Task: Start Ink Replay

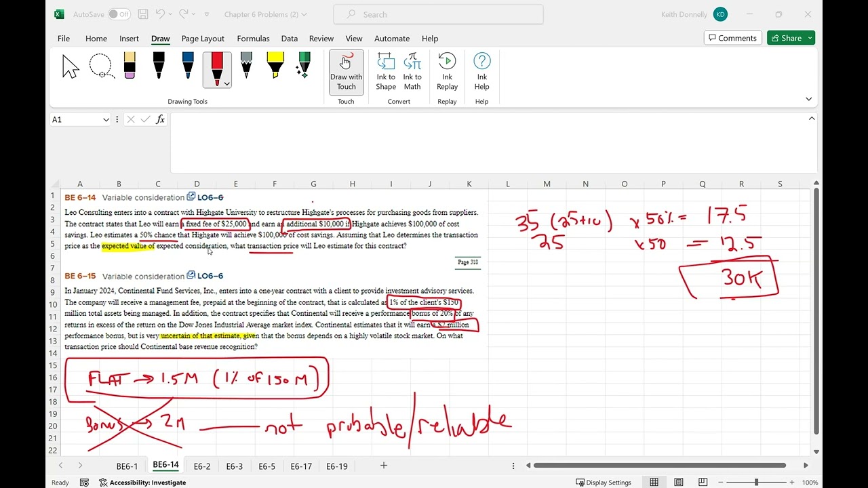Action: tap(447, 72)
